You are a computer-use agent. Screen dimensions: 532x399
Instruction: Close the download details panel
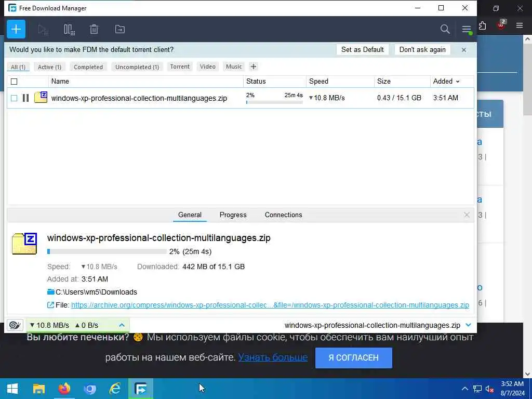[x=467, y=215]
